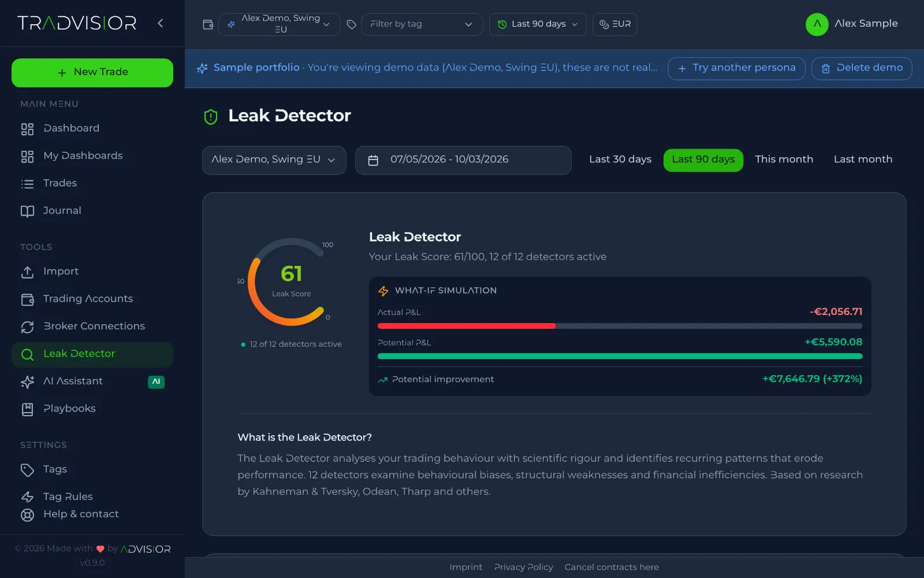
Task: Open the Alex Sample user name
Action: tap(866, 24)
